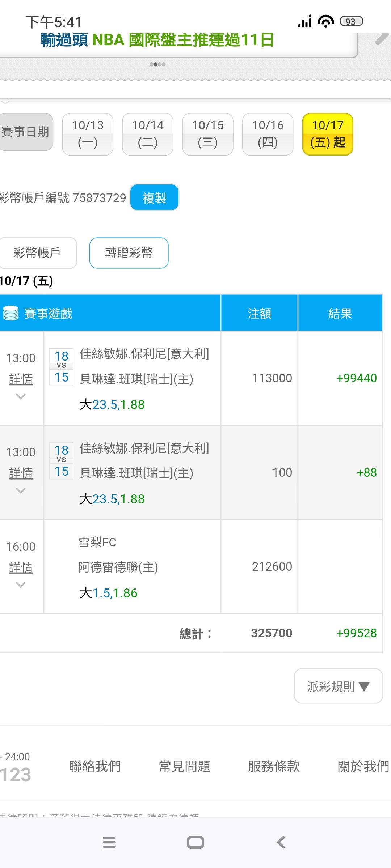Image resolution: width=391 pixels, height=868 pixels.
Task: Expand second 13:00 bet details chevron
Action: pos(21,490)
